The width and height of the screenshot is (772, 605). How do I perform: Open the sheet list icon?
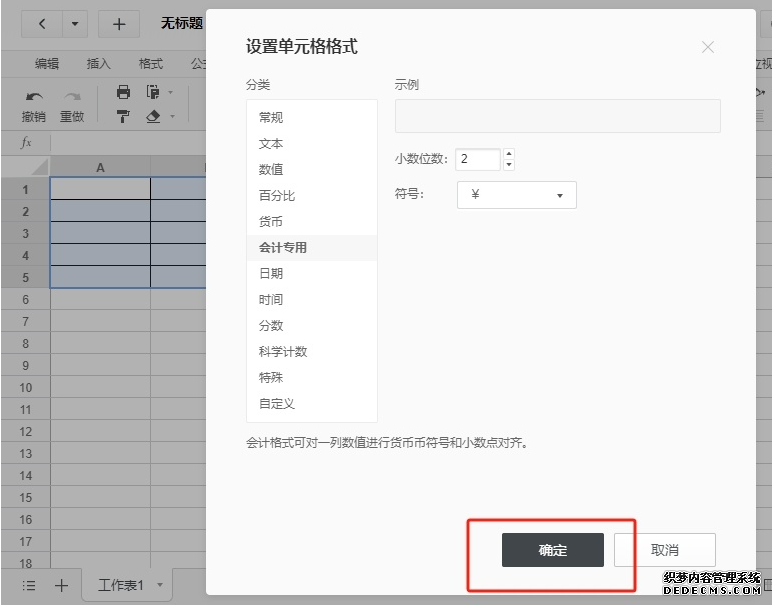(29, 585)
